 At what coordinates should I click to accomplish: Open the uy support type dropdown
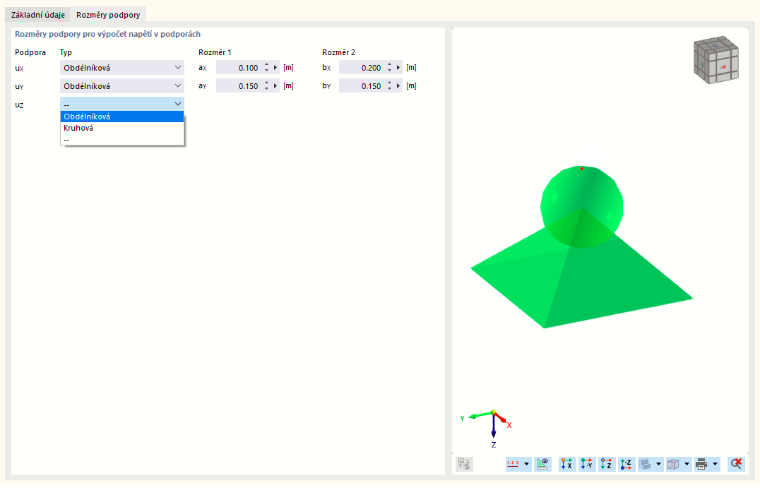[x=122, y=86]
